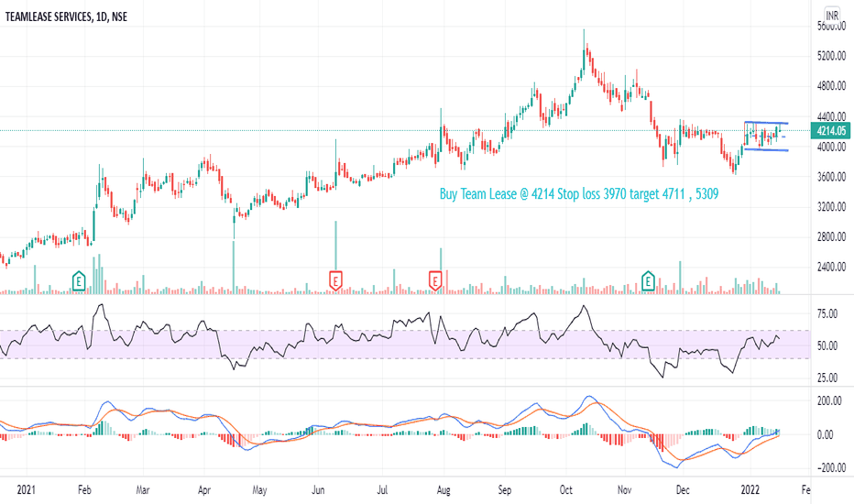Click the 5200.00 price axis label
The image size is (854, 504).
coord(832,56)
